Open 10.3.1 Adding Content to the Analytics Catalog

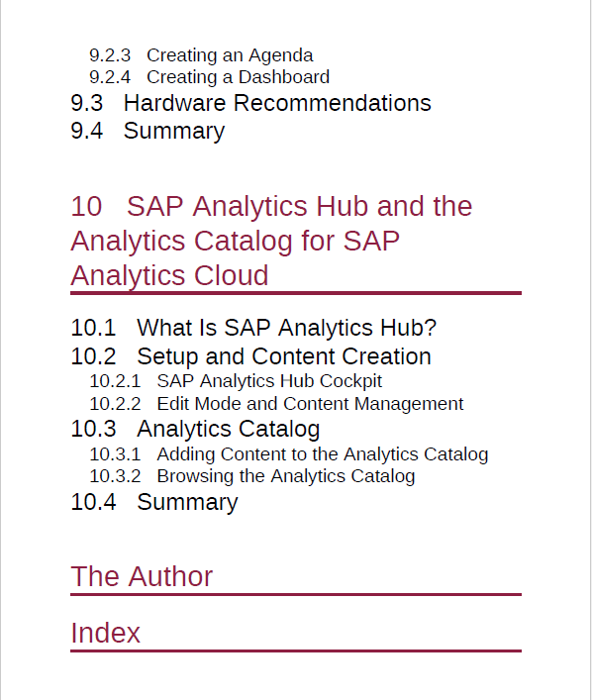pyautogui.click(x=289, y=454)
